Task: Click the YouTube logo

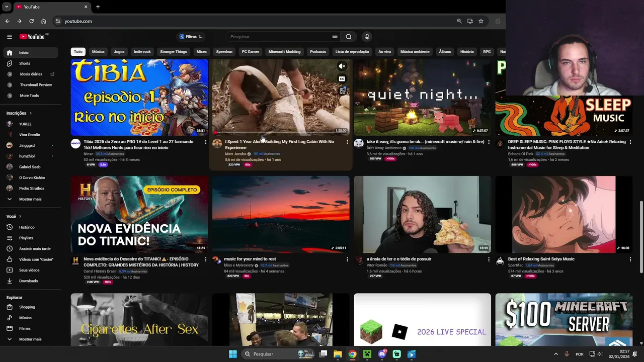Action: coord(33,37)
